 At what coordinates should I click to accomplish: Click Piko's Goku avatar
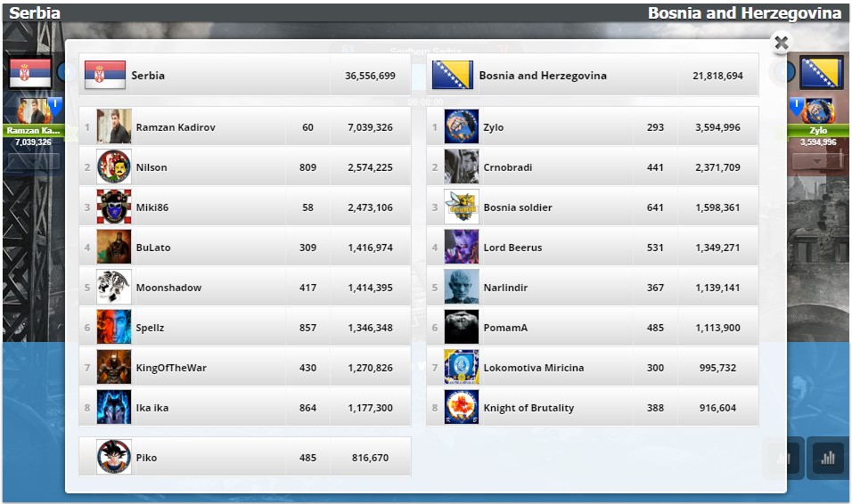(x=114, y=458)
